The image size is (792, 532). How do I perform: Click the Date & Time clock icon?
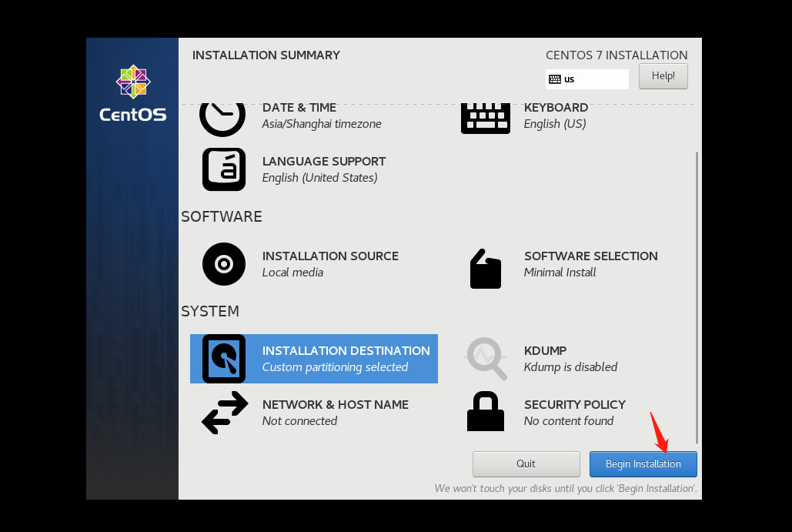click(222, 116)
